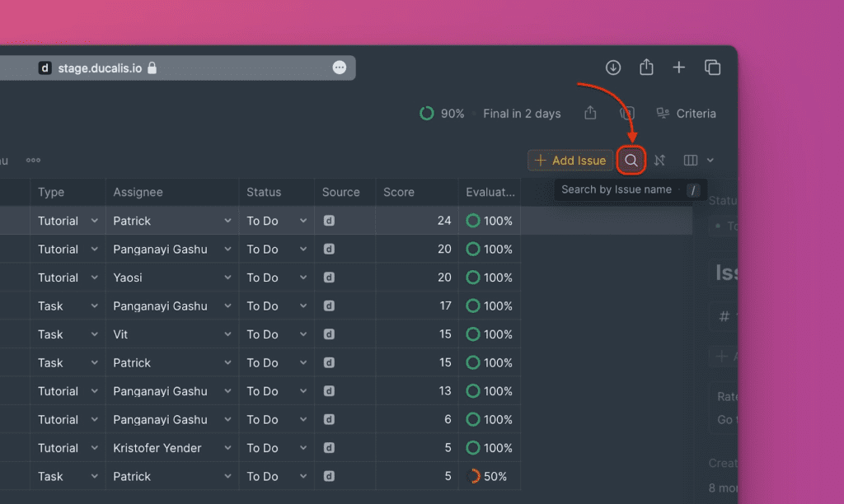Click the magnifier search issues icon
Viewport: 844px width, 504px height.
631,161
